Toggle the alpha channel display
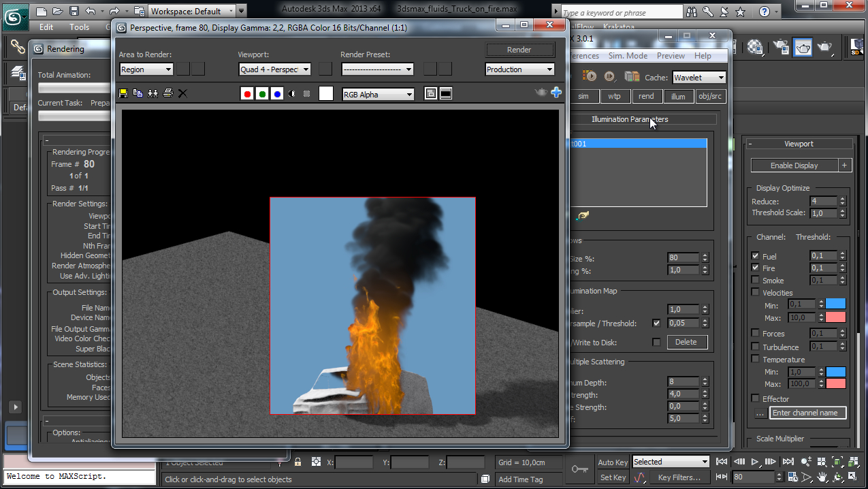Viewport: 868px width, 489px height. pyautogui.click(x=292, y=94)
